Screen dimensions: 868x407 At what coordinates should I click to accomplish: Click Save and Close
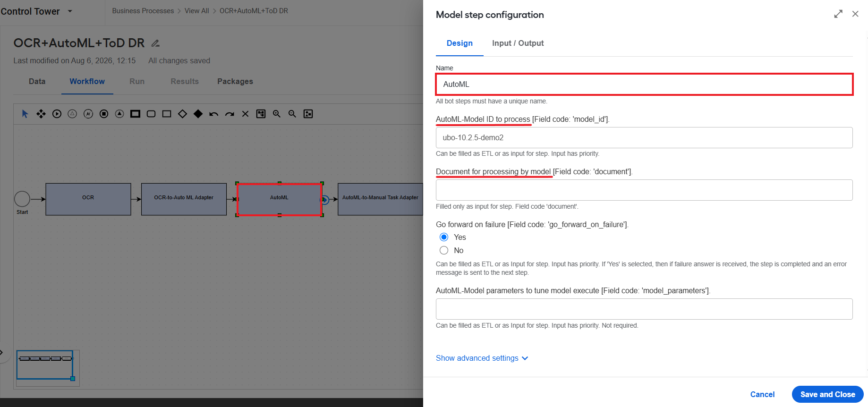pyautogui.click(x=827, y=394)
